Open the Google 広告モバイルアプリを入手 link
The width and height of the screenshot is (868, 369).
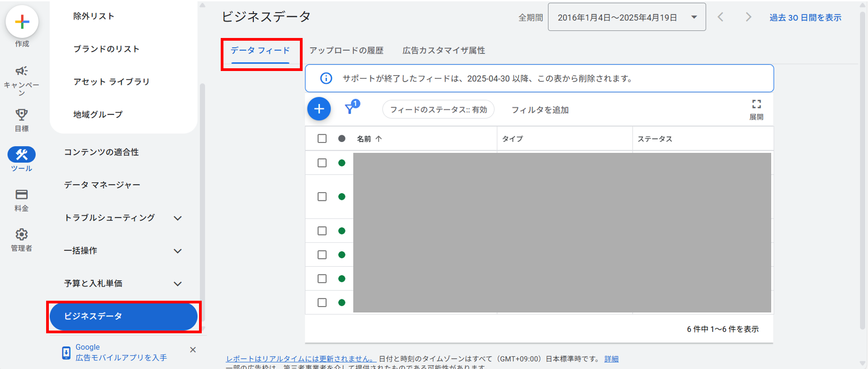(x=121, y=352)
